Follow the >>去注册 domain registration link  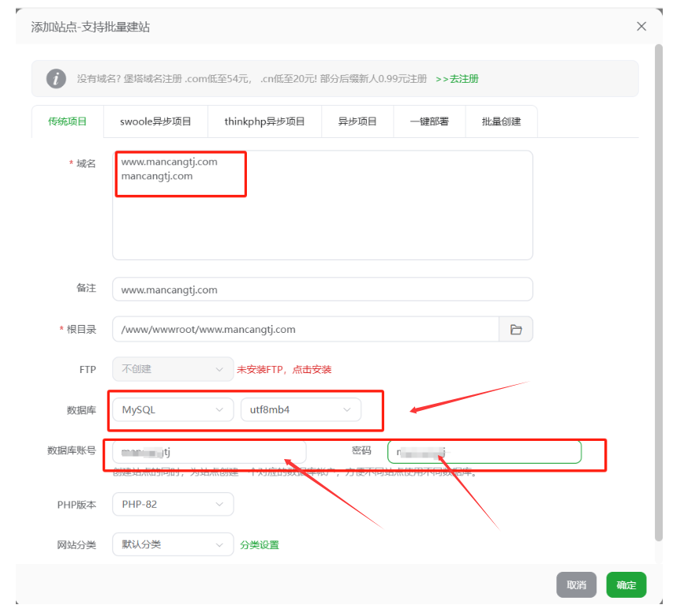[x=457, y=79]
